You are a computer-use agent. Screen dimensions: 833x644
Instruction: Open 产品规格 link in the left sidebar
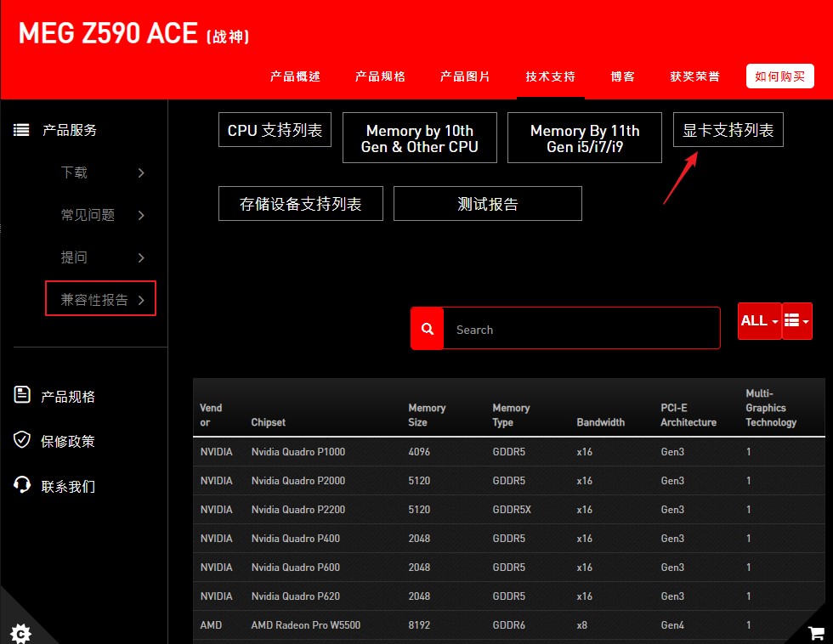(68, 397)
